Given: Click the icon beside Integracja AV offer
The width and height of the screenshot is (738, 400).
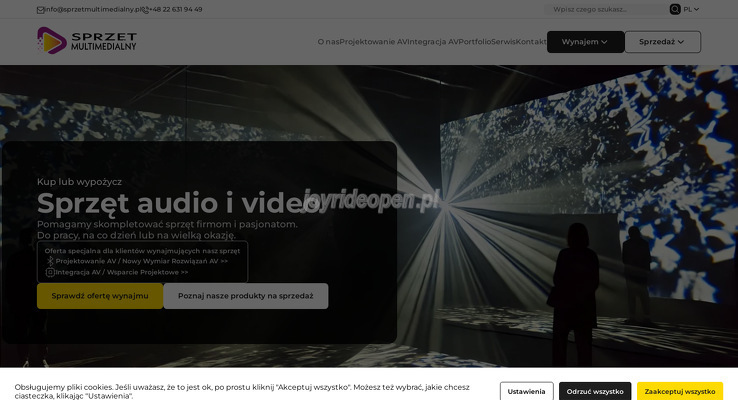Looking at the screenshot, I should coord(50,272).
